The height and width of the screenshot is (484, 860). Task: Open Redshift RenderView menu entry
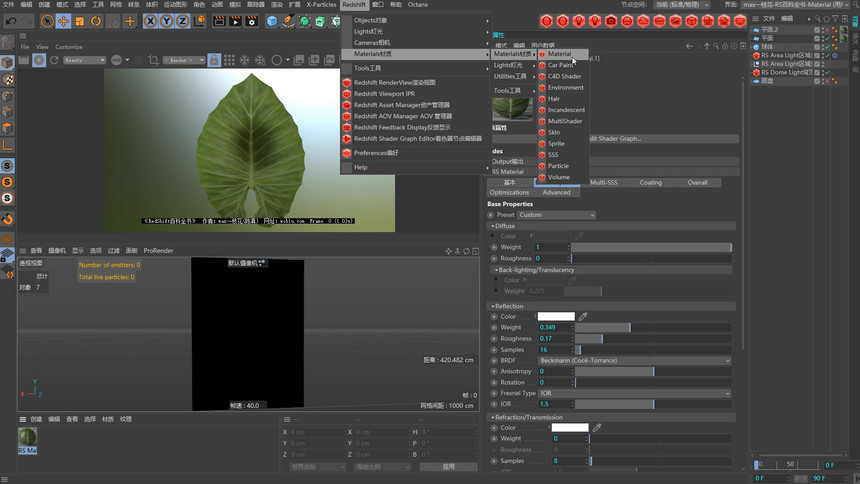coord(394,82)
